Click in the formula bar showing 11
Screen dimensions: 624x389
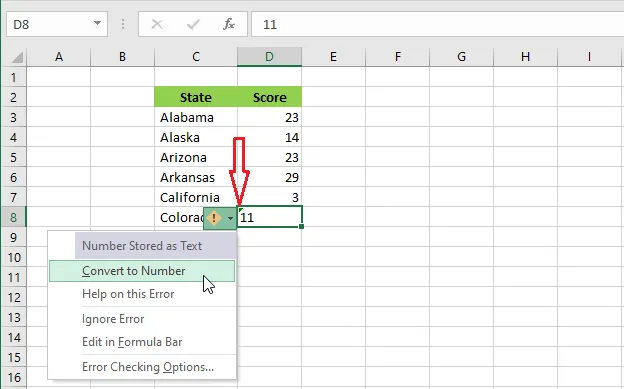point(437,24)
